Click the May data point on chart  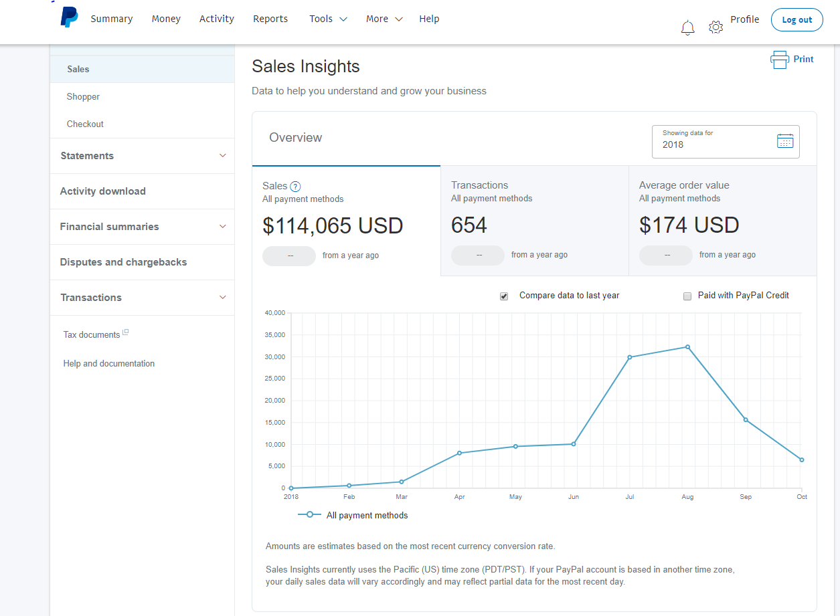[515, 446]
